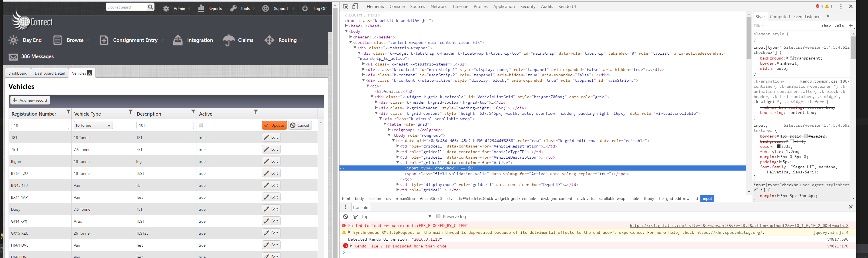Clear the console log icon
The height and width of the screenshot is (258, 868).
point(345,217)
